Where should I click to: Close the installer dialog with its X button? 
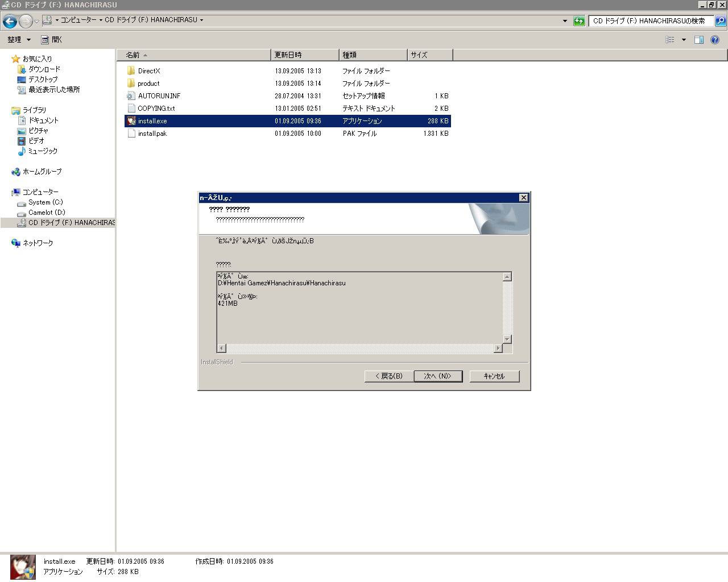click(x=523, y=198)
